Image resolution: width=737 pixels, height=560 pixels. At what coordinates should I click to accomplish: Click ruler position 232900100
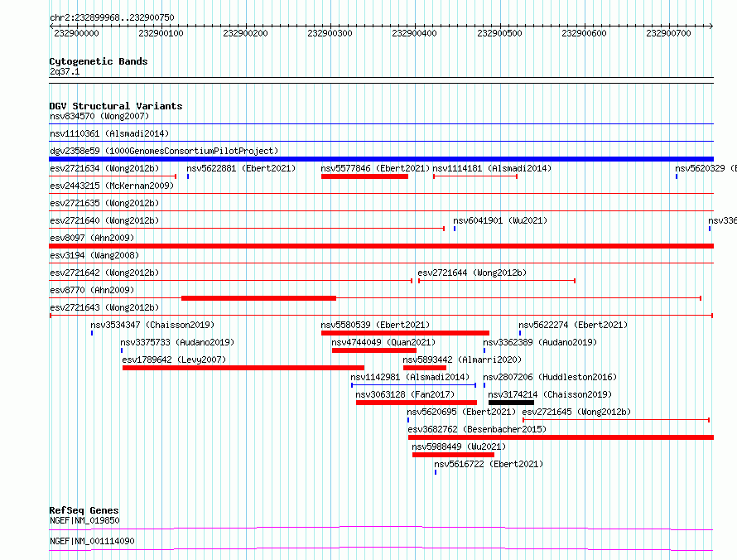[161, 33]
